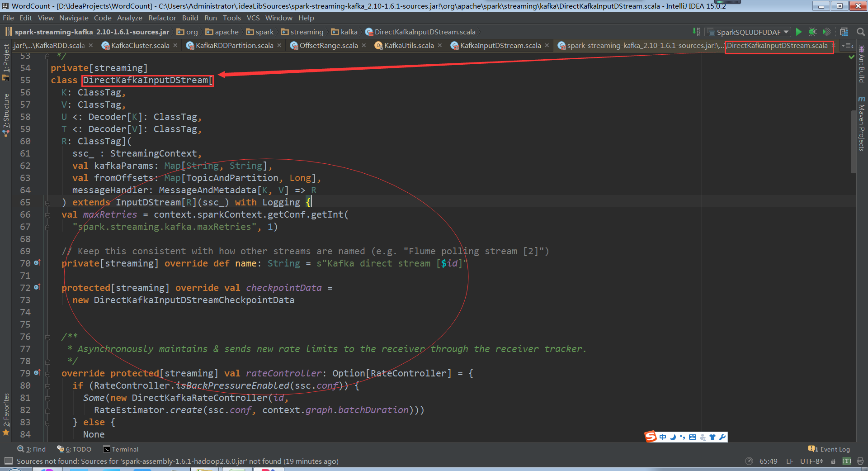The image size is (868, 471).
Task: Click the Sogou user account icon
Action: coord(703,437)
